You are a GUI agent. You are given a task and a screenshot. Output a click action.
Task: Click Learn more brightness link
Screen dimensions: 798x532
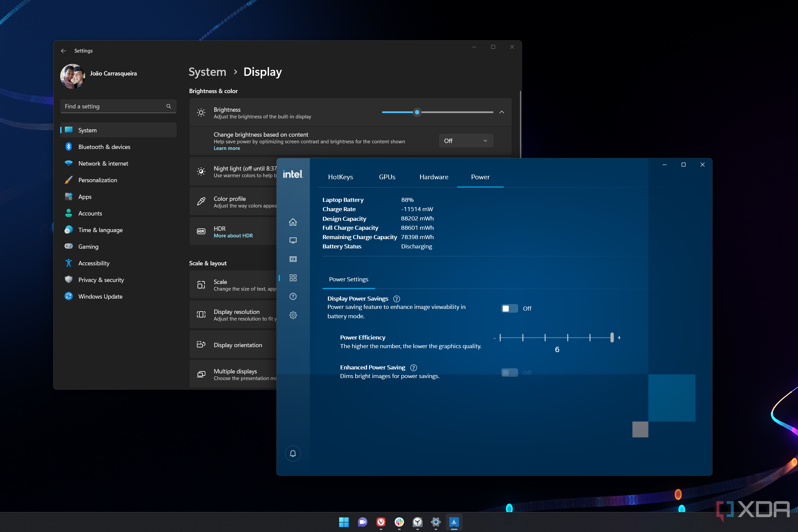tap(227, 148)
